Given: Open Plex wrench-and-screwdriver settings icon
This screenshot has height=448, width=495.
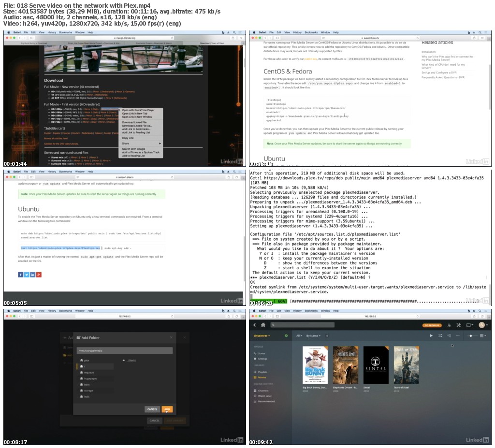Looking at the screenshot, I should click(x=459, y=325).
